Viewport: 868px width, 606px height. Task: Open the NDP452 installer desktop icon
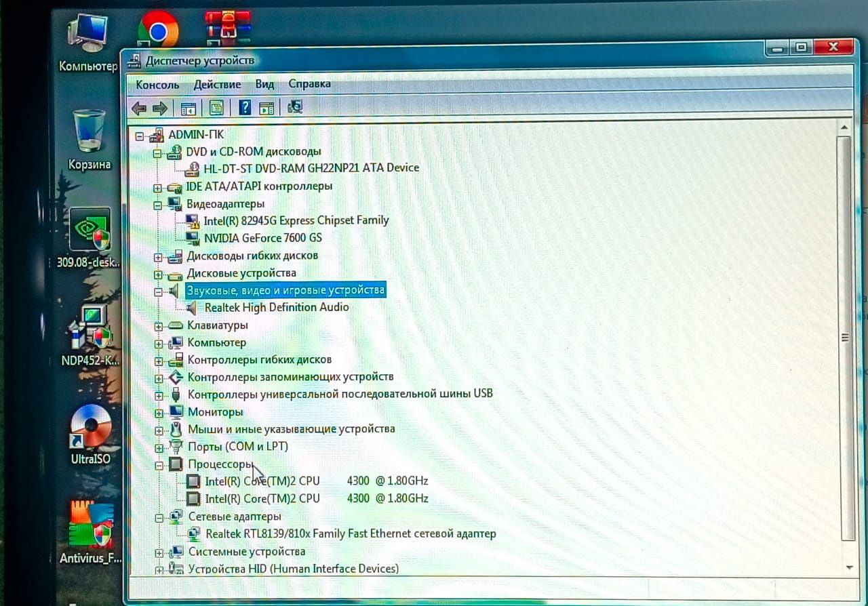tap(90, 335)
